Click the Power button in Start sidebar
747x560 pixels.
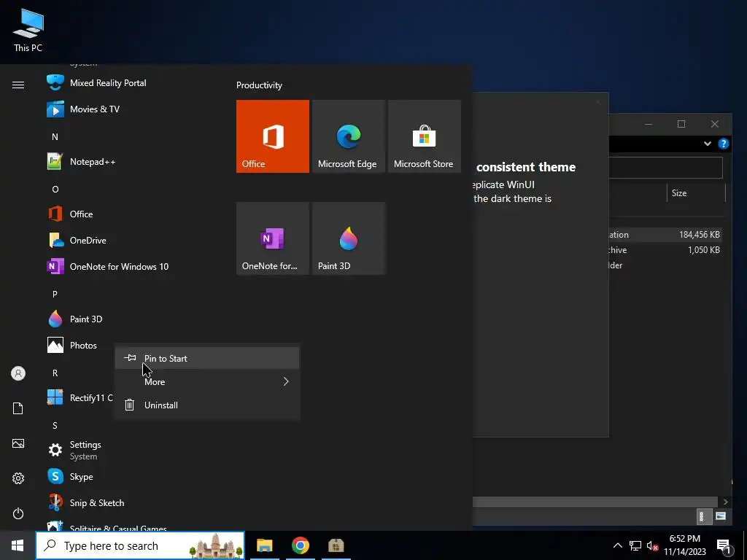point(18,514)
